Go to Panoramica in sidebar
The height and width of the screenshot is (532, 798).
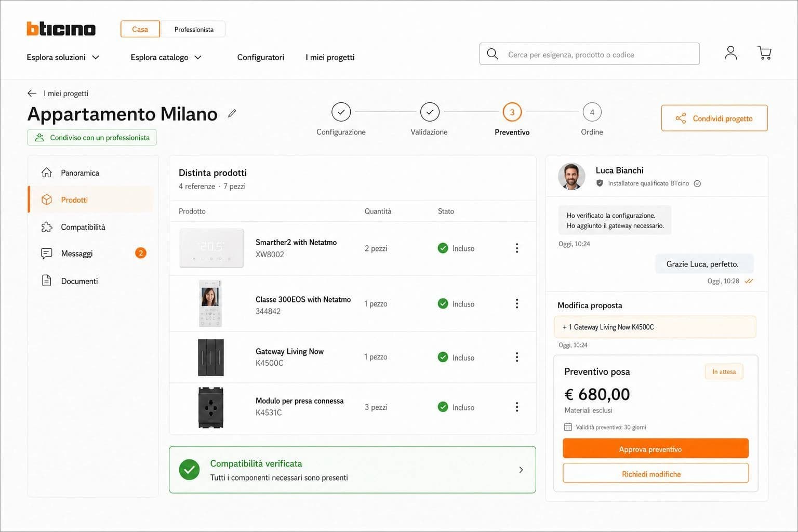tap(91, 172)
